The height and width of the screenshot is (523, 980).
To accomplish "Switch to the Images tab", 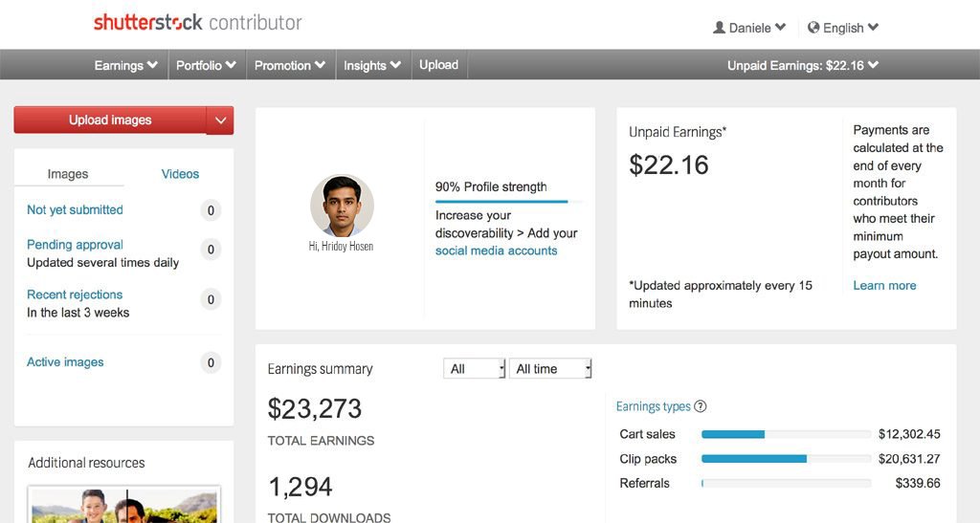I will click(68, 174).
